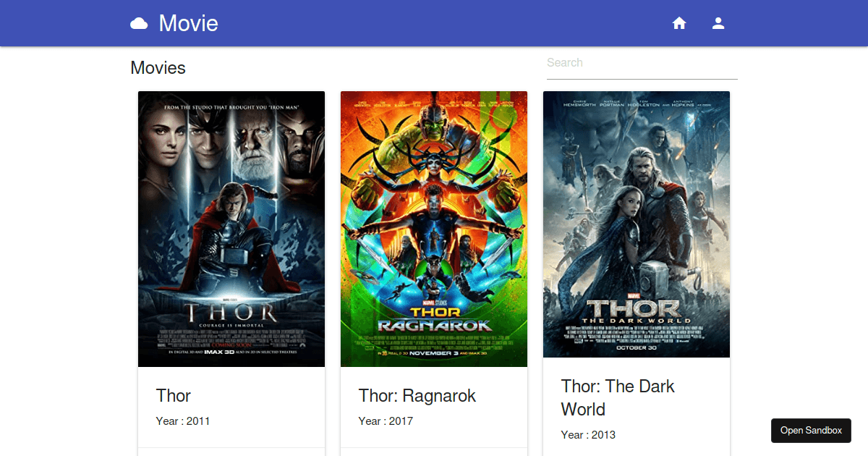
Task: Click the Year 2011 label on Thor card
Action: pos(182,421)
